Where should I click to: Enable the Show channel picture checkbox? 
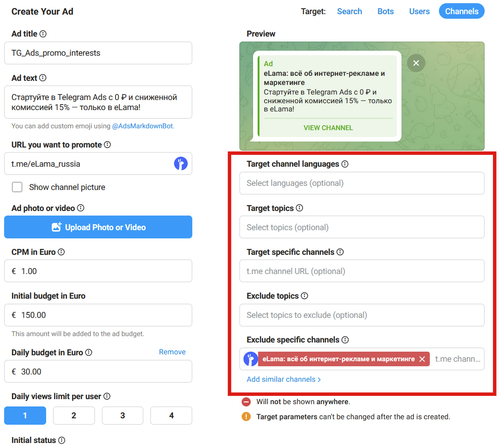[x=17, y=187]
